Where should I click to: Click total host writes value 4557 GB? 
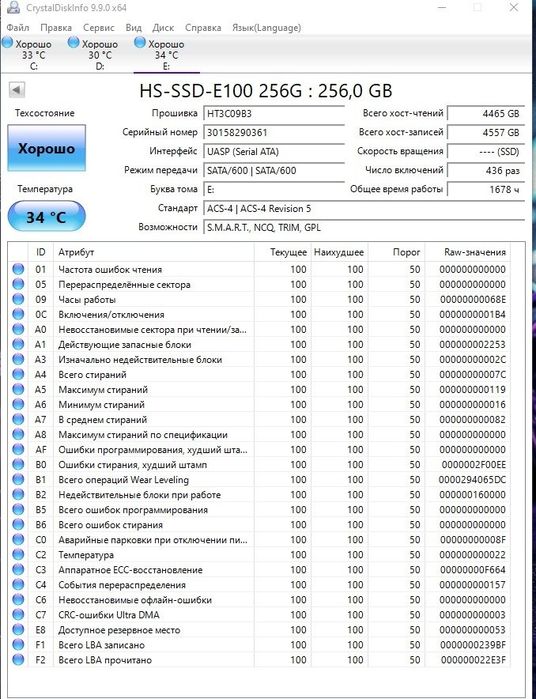point(486,133)
